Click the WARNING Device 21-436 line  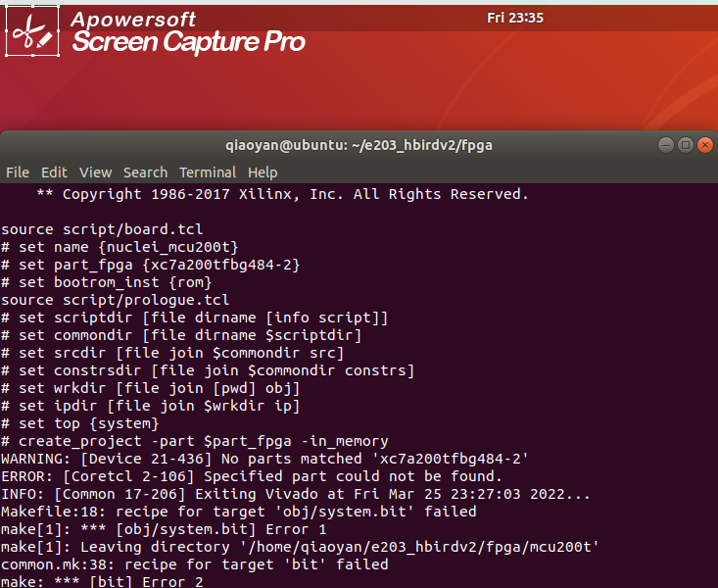click(264, 459)
